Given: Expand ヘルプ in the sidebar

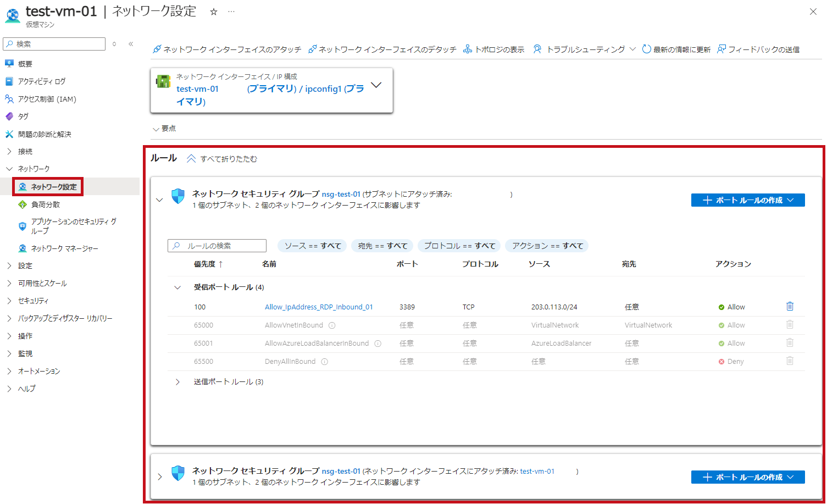Looking at the screenshot, I should point(9,389).
